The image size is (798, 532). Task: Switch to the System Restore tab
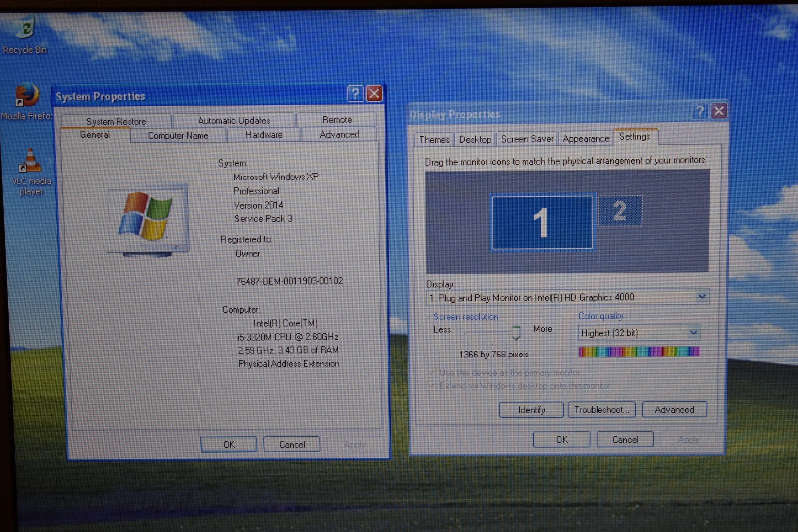tap(116, 121)
